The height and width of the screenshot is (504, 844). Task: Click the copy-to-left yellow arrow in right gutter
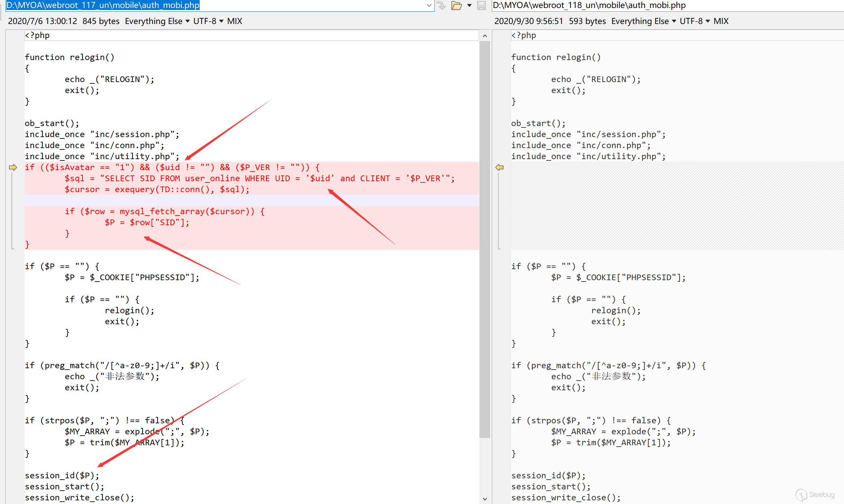[x=499, y=167]
